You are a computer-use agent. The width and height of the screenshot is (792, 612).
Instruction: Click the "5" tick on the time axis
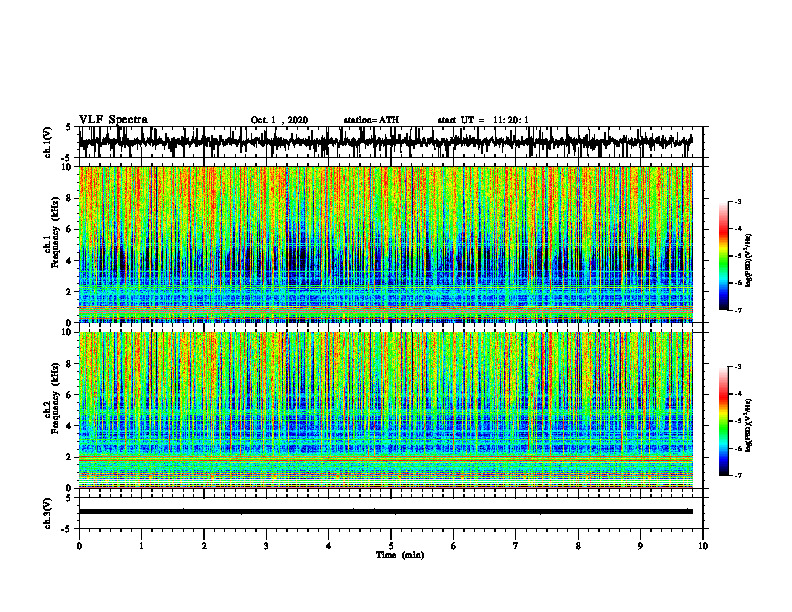391,546
